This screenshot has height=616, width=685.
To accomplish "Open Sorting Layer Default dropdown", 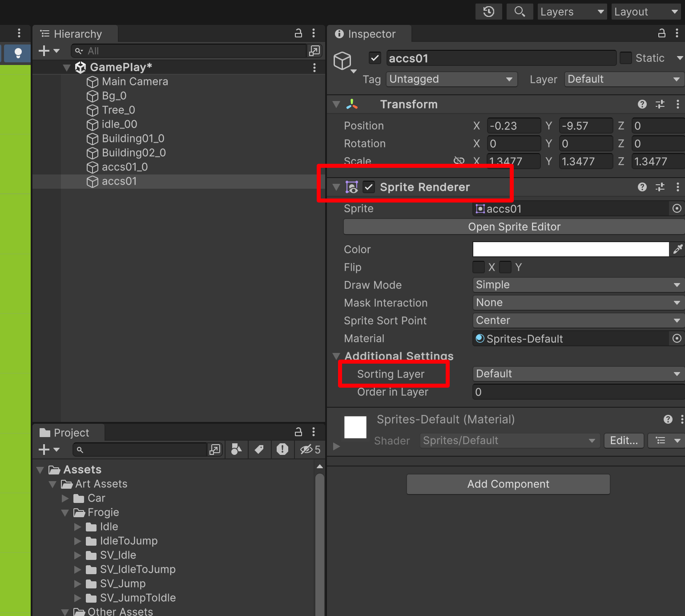I will click(x=578, y=374).
